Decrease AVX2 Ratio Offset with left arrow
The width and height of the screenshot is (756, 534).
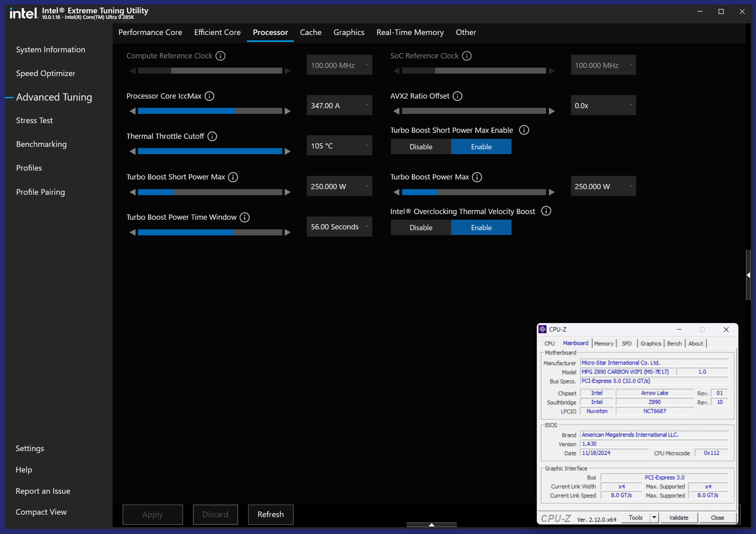click(x=396, y=111)
